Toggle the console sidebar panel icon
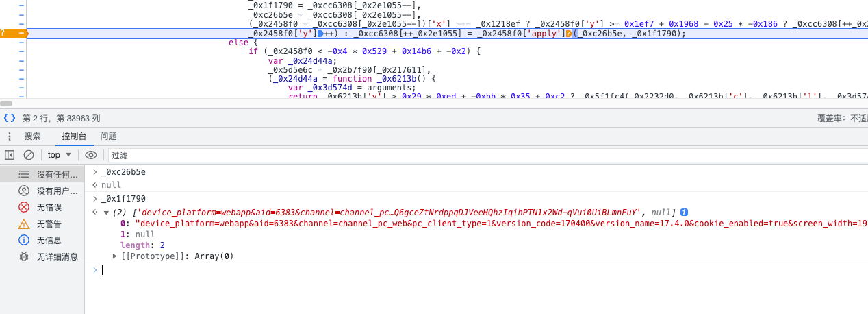 (x=10, y=155)
